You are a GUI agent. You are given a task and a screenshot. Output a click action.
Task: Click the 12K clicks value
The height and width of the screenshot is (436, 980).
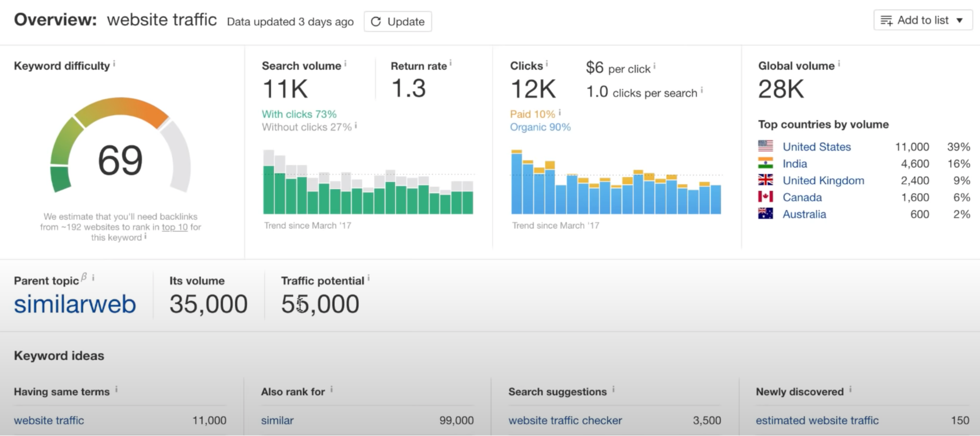pyautogui.click(x=533, y=89)
